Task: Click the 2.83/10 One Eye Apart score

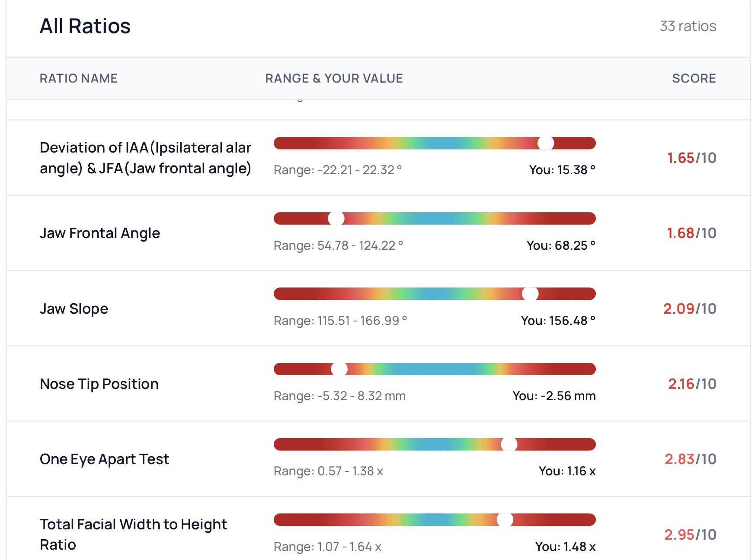Action: pyautogui.click(x=690, y=459)
